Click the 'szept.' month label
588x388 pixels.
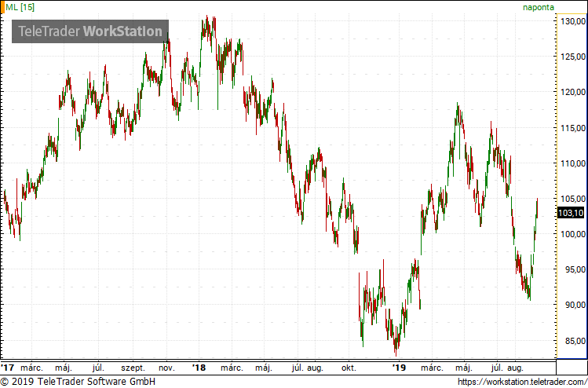[134, 368]
